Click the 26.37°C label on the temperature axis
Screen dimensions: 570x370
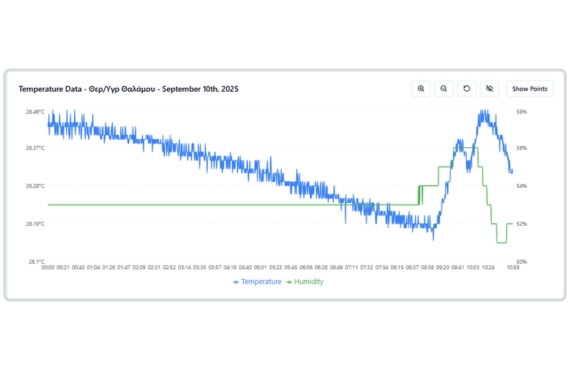tap(35, 148)
